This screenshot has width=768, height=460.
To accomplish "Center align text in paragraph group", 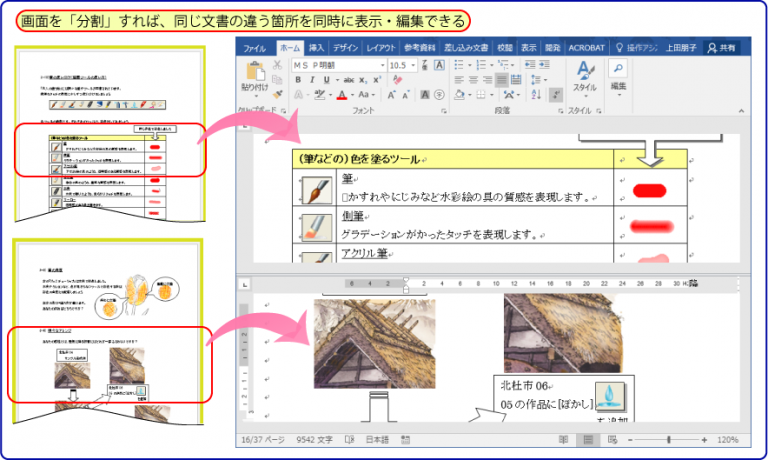I will coord(473,80).
